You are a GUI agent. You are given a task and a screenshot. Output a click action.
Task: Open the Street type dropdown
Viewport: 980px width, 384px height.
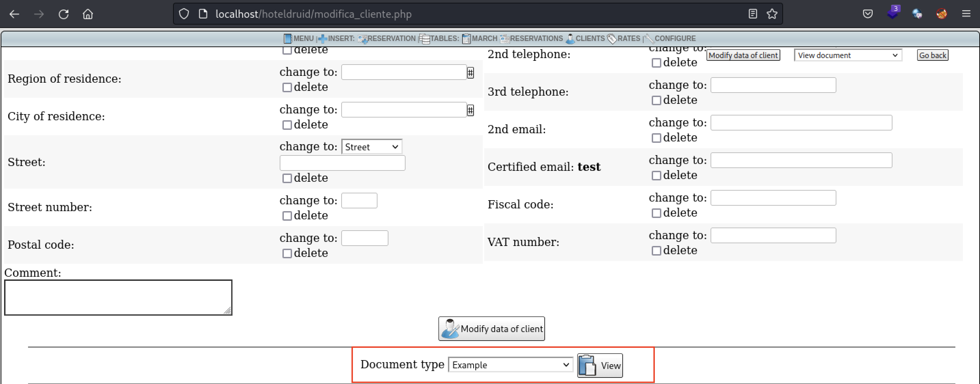(x=371, y=147)
